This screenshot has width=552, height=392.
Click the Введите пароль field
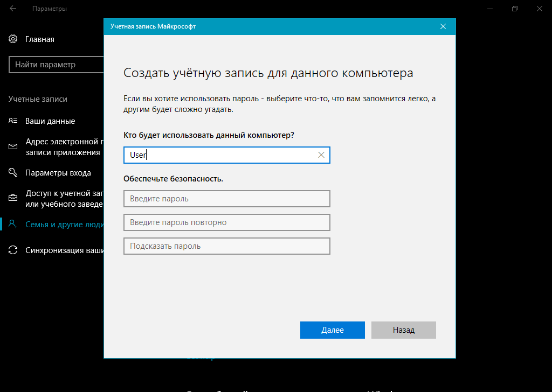coord(227,199)
